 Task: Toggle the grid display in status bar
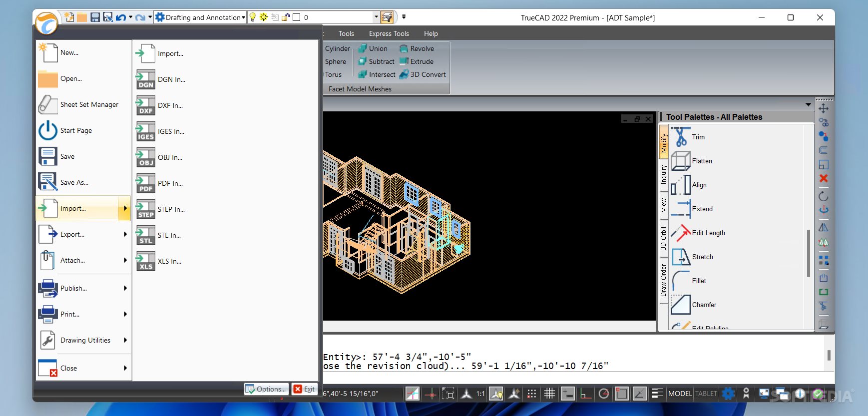click(x=549, y=394)
